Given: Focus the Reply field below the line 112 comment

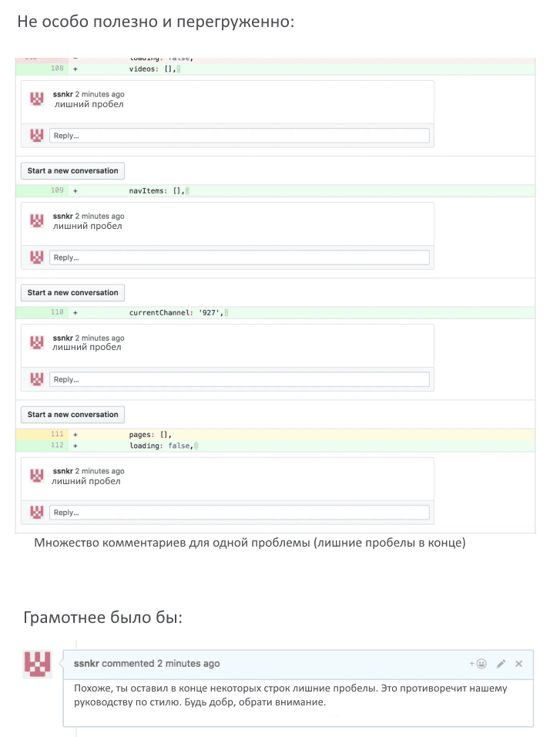Looking at the screenshot, I should tap(239, 513).
